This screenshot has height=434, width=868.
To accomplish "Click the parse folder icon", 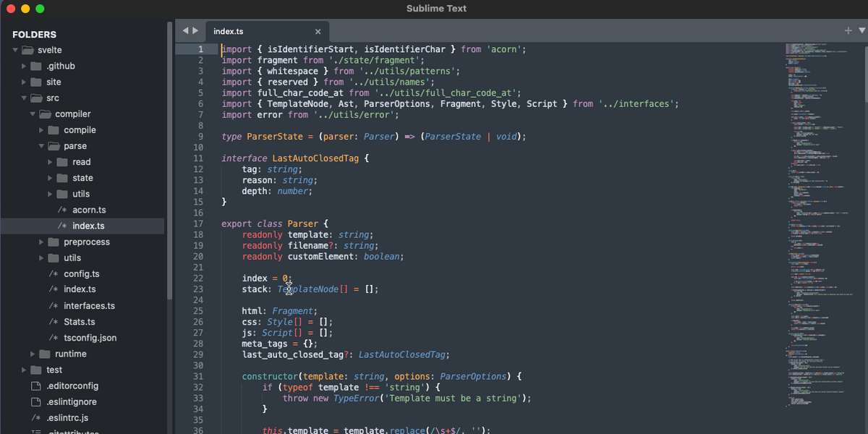I will pyautogui.click(x=54, y=146).
